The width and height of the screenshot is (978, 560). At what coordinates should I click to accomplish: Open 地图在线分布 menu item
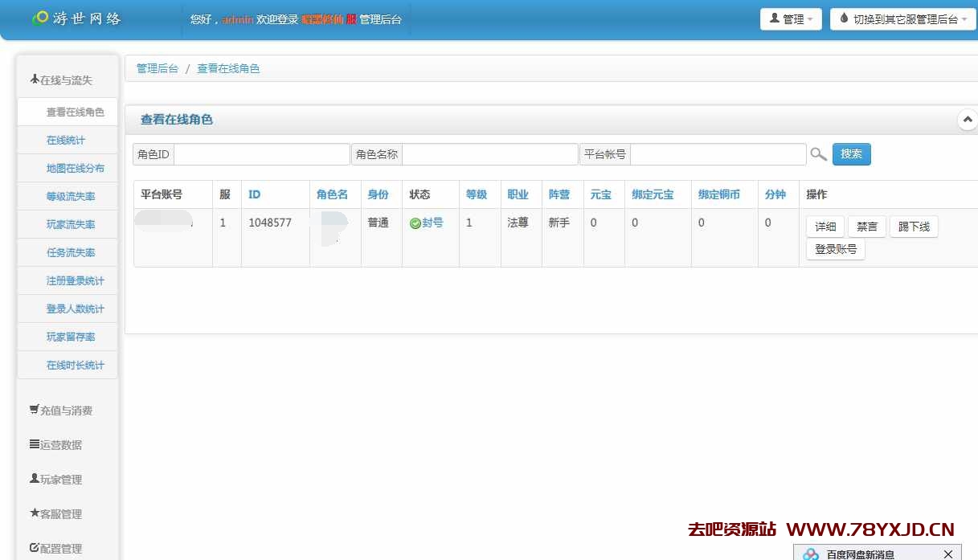pos(75,169)
